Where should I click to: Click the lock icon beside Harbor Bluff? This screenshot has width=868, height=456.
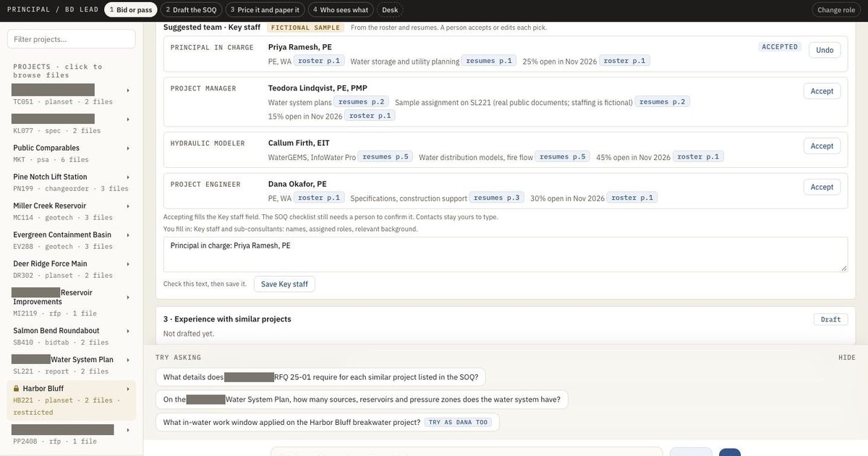click(x=17, y=389)
